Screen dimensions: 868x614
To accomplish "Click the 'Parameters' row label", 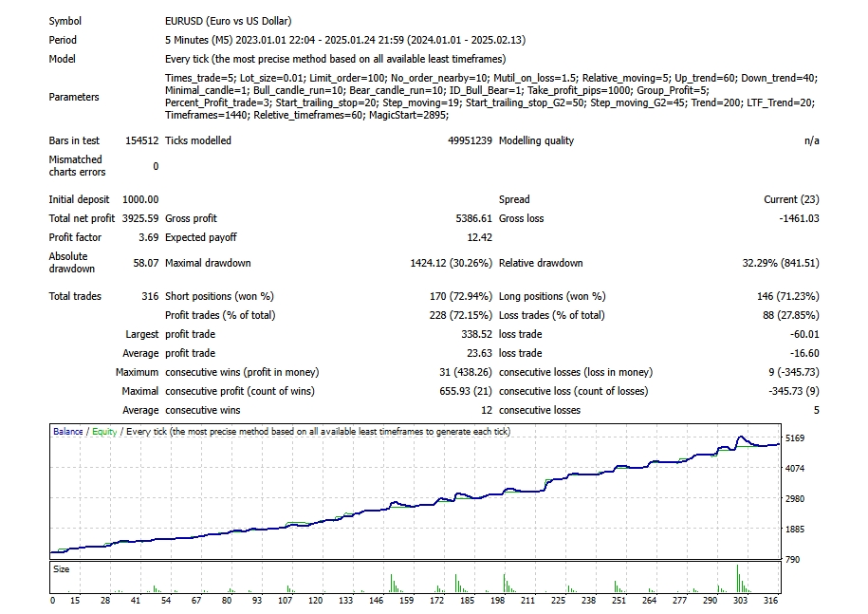I will [74, 97].
